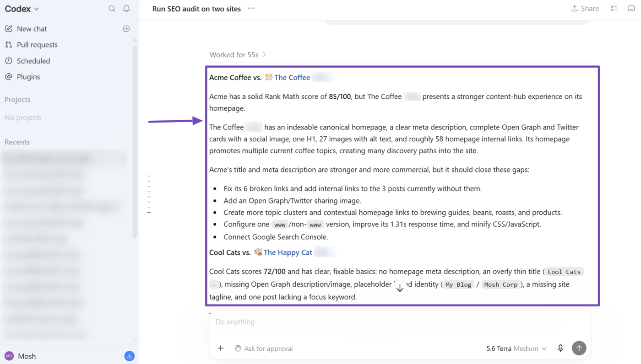
Task: Click the search magnifier icon in sidebar
Action: click(x=112, y=9)
